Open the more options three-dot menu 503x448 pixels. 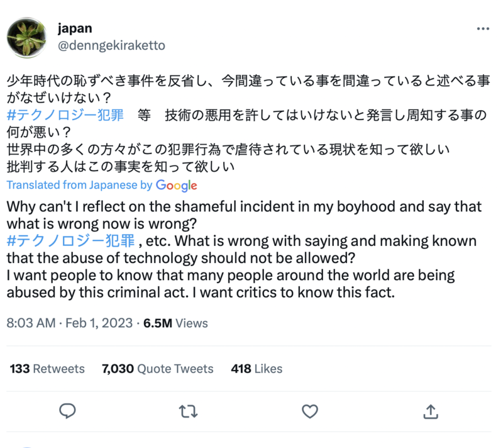(483, 29)
